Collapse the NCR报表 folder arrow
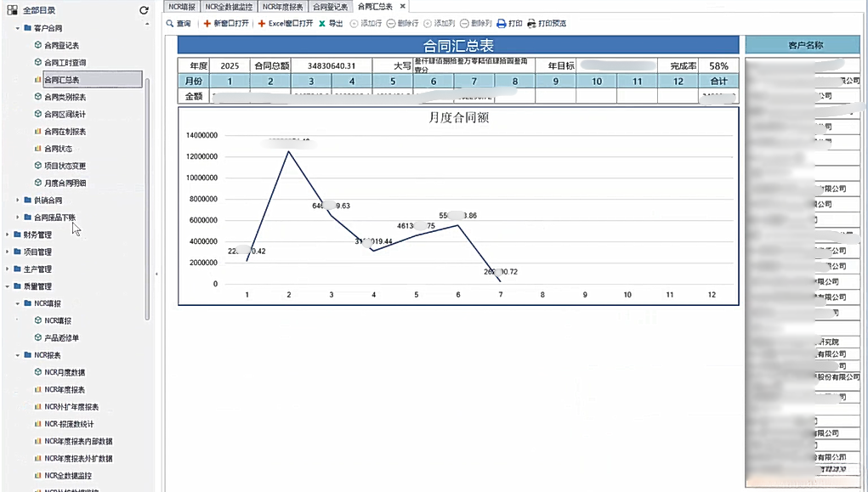 tap(18, 355)
